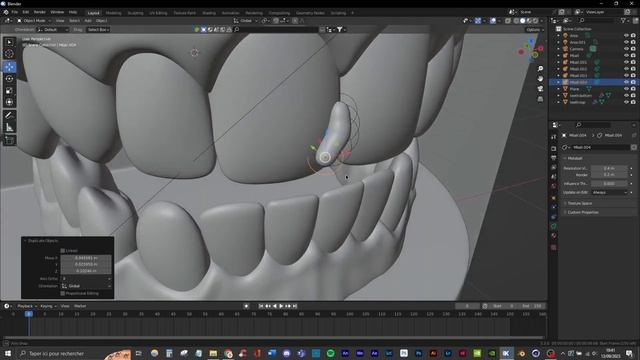640x360 pixels.
Task: Adjust the Resolution Viewport value field
Action: 610,168
